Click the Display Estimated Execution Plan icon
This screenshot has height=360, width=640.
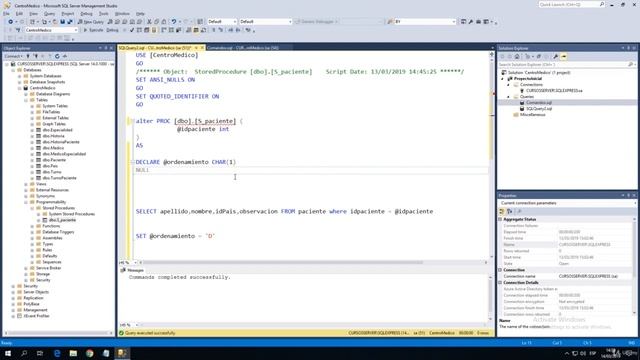coord(139,30)
